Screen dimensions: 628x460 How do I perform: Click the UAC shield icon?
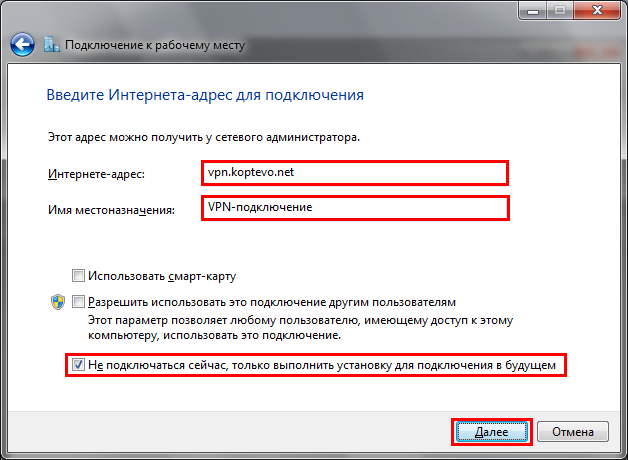tap(58, 302)
